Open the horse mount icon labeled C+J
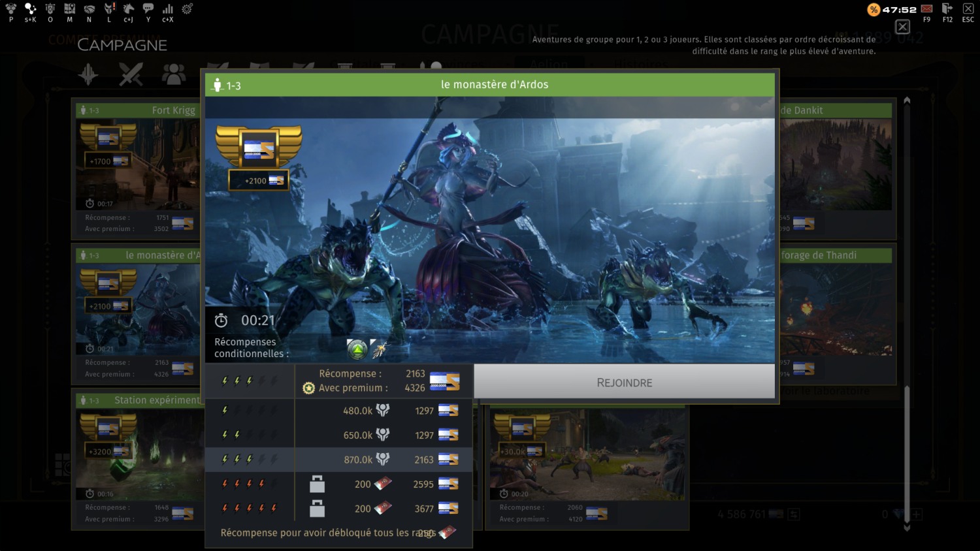 [129, 9]
